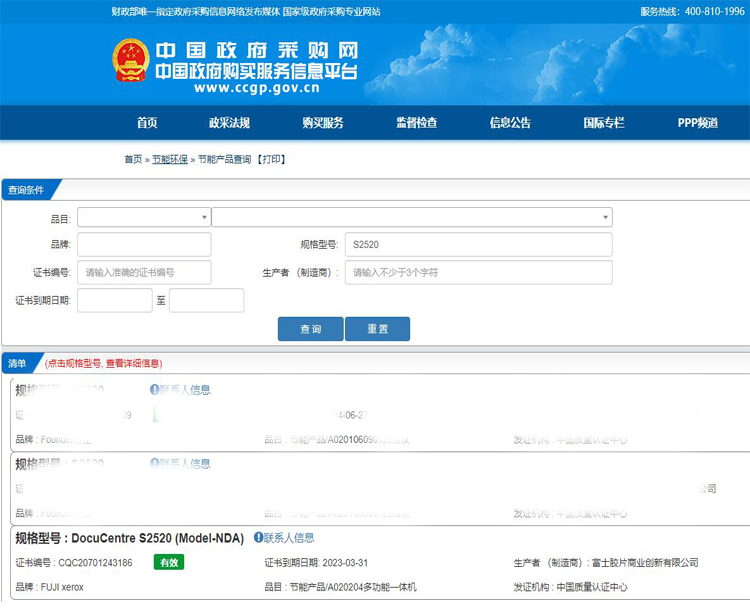This screenshot has height=611, width=750.
Task: Click the 查询条件 panel header tab
Action: click(x=26, y=190)
